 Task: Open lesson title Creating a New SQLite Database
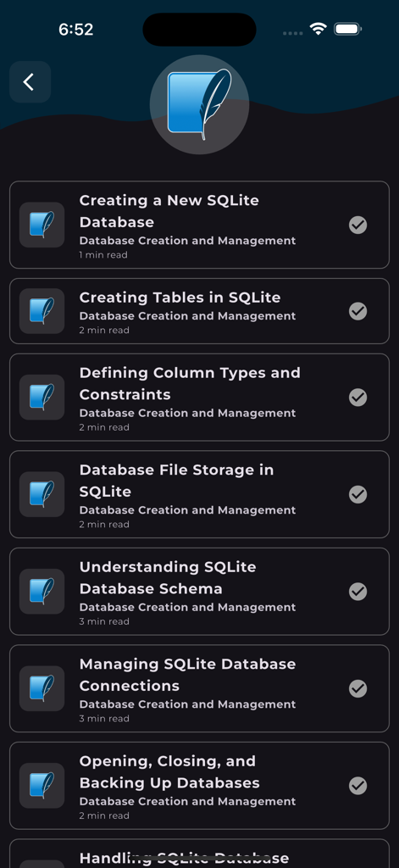tap(169, 211)
